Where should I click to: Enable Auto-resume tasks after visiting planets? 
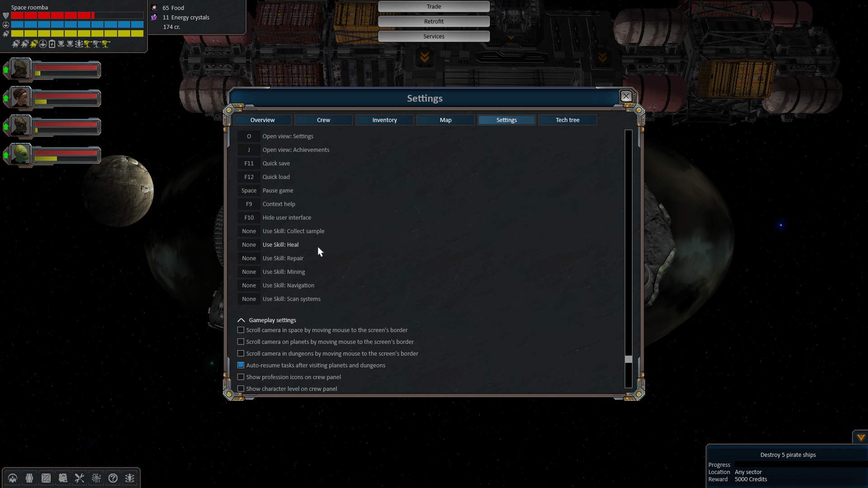(x=241, y=365)
